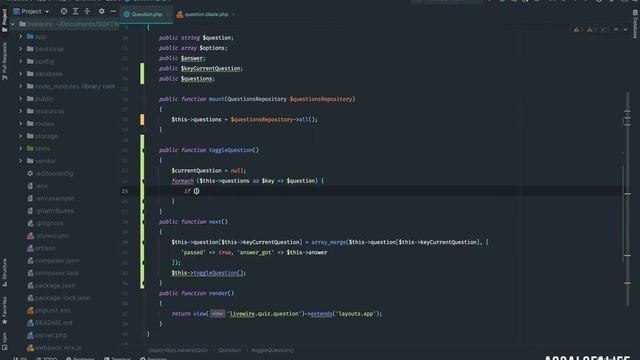Expand the storage folder
The width and height of the screenshot is (640, 360).
coord(21,136)
